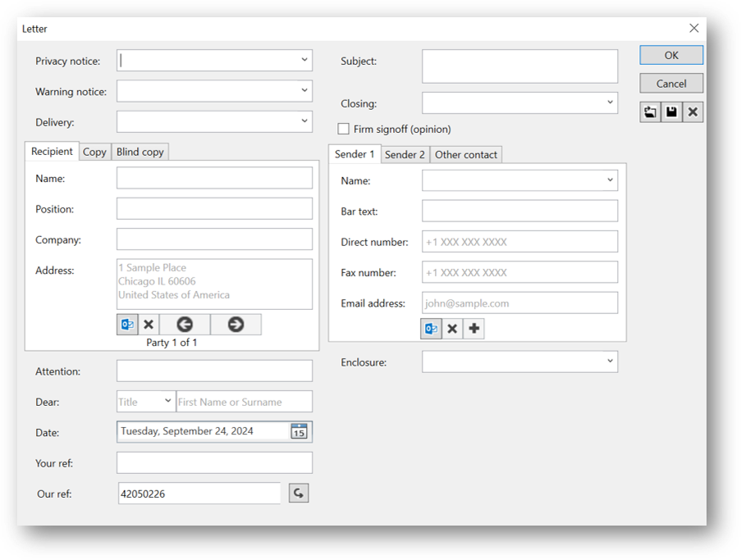The height and width of the screenshot is (560, 741).
Task: Clear recipient details with the X icon
Action: click(149, 325)
